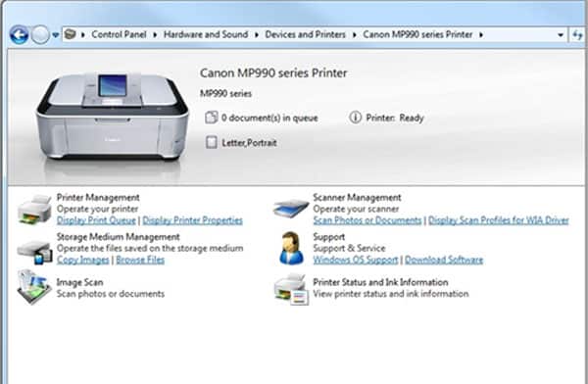Image resolution: width=588 pixels, height=384 pixels.
Task: Click the Printer Management icon
Action: 34,210
